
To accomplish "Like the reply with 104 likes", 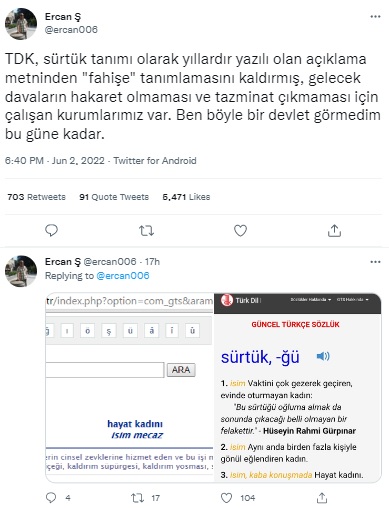I will point(227,498).
